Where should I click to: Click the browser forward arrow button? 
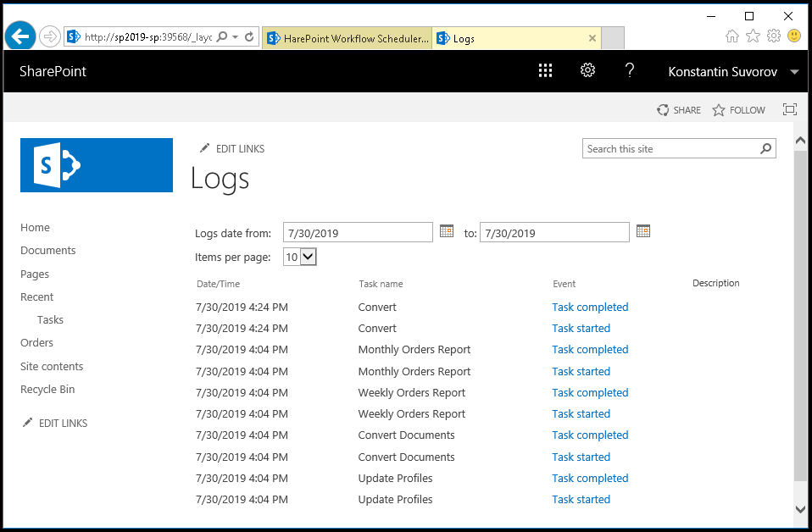[x=50, y=36]
